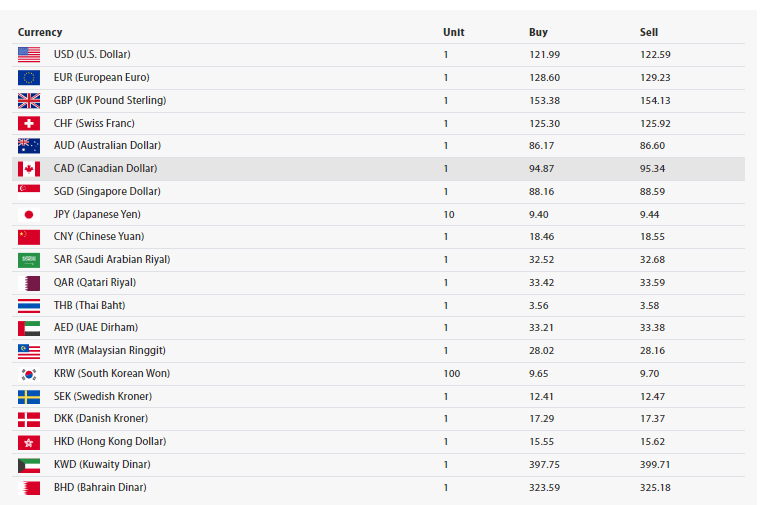Click the Swedish flag icon

click(x=29, y=397)
